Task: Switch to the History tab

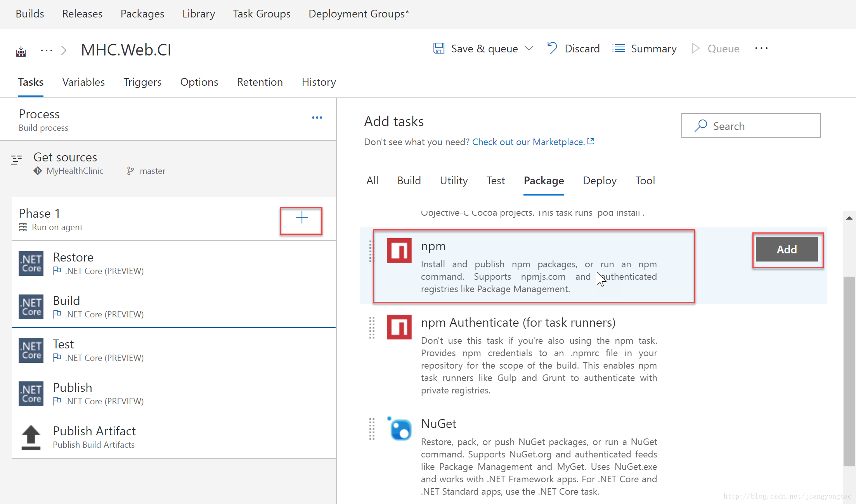Action: [319, 82]
